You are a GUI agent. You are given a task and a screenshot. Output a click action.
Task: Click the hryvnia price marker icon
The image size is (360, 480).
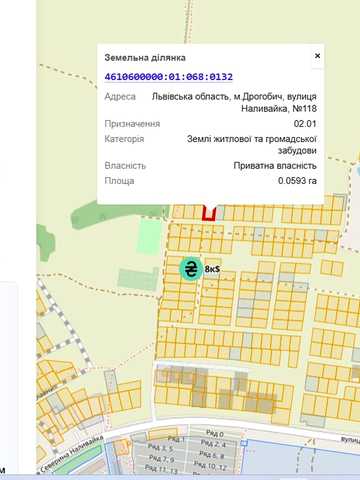point(191,269)
